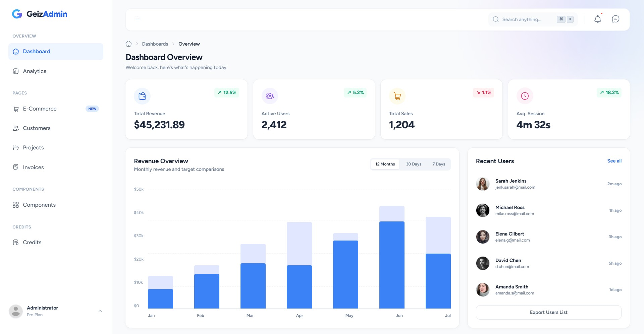Toggle the sidebar with the hamburger icon
This screenshot has height=334, width=644.
click(138, 19)
